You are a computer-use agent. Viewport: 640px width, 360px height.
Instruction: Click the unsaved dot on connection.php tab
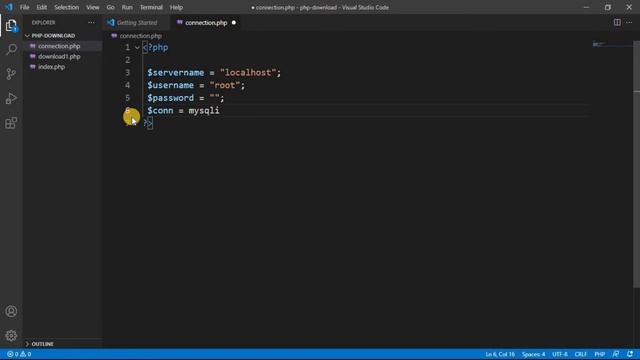click(234, 22)
